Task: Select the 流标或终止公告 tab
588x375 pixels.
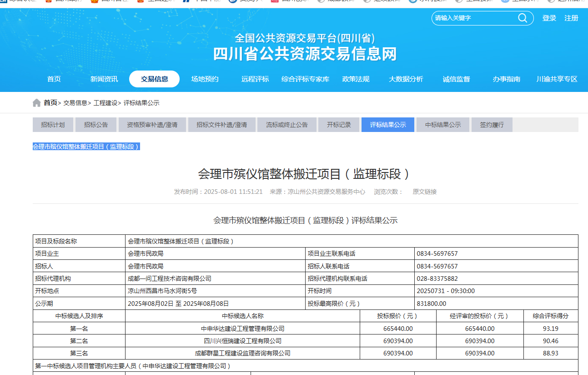Action: 287,125
